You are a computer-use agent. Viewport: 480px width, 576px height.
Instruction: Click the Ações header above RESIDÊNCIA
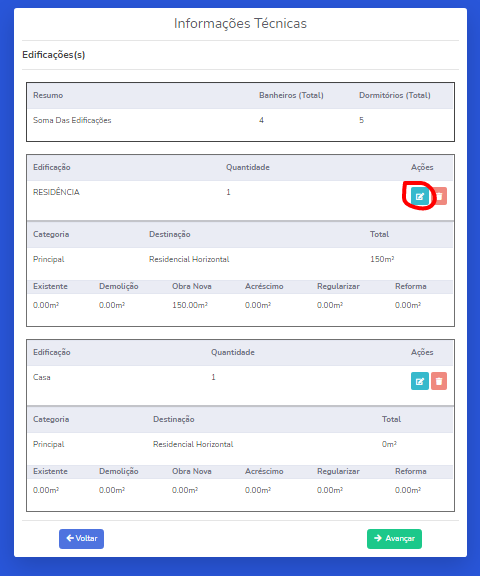pos(422,167)
